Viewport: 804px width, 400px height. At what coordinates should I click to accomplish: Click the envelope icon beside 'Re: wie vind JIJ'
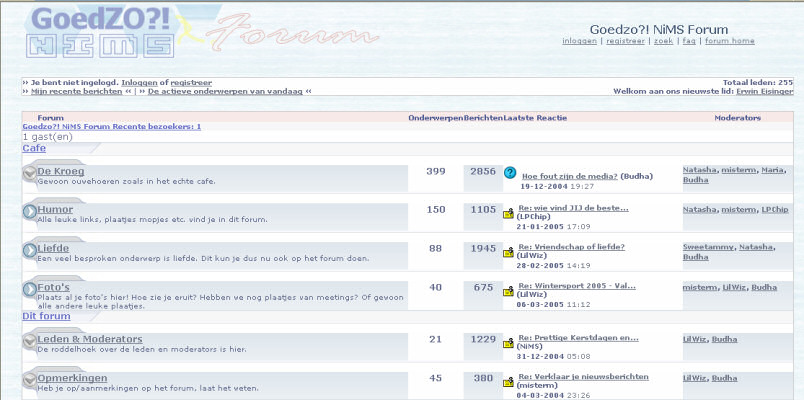click(x=509, y=213)
